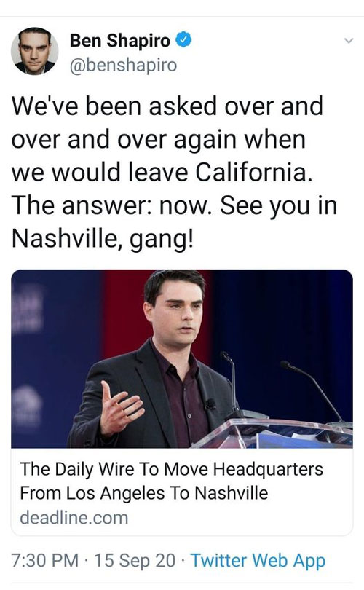
Task: Visit the @benshapiro handle
Action: coord(123,65)
